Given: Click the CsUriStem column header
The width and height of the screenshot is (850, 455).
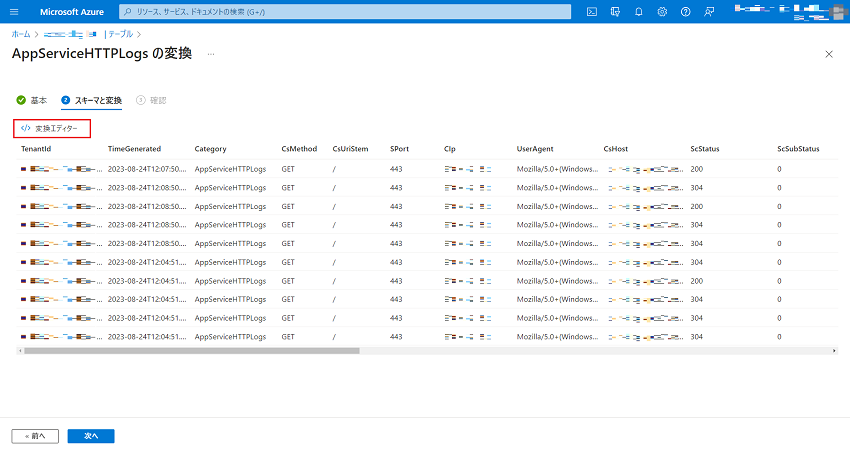Looking at the screenshot, I should 350,149.
